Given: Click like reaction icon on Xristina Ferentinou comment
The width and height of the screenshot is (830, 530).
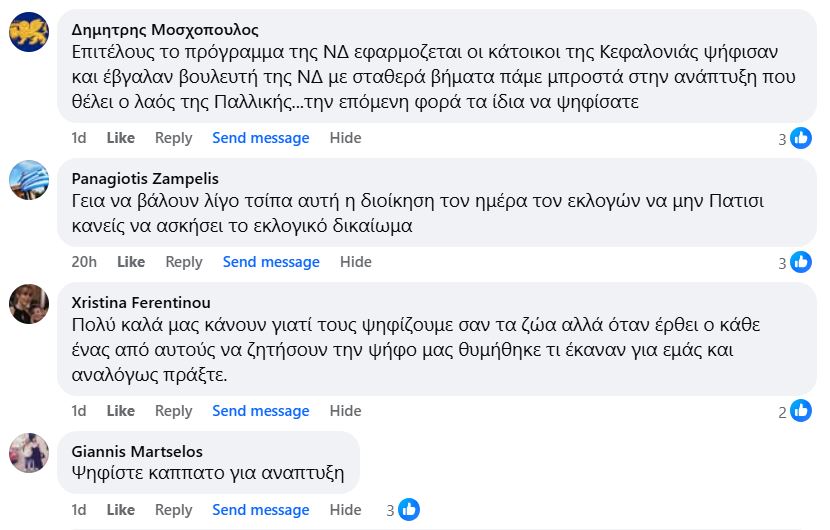Looking at the screenshot, I should pyautogui.click(x=801, y=411).
